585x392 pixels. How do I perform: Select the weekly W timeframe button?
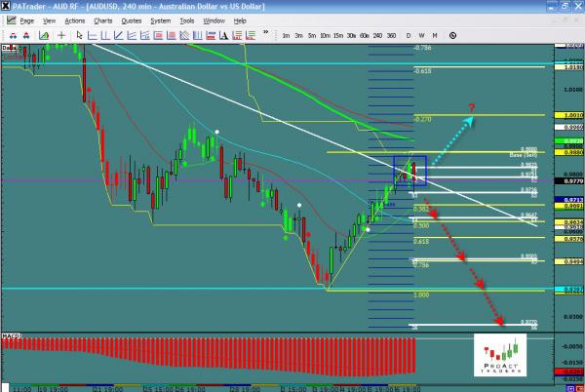[x=421, y=35]
